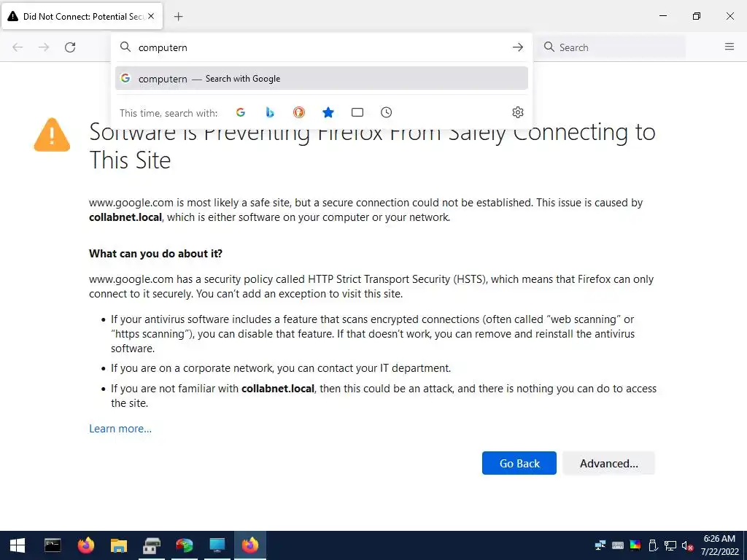Search History using the clock icon
Viewport: 747px width, 560px height.
[387, 112]
